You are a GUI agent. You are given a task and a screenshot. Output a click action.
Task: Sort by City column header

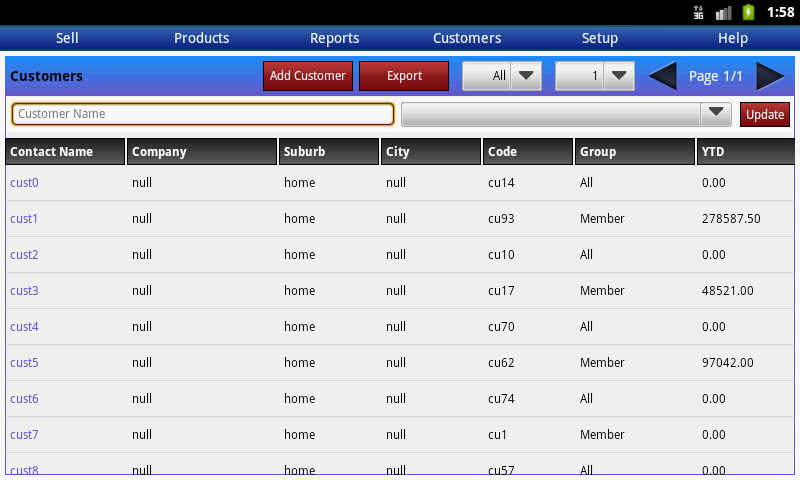coord(431,151)
